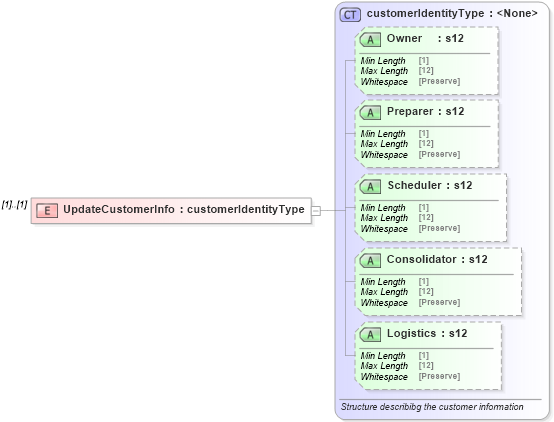Image resolution: width=554 pixels, height=422 pixels.
Task: Click the Max Length row of Scheduler
Action: pyautogui.click(x=397, y=218)
